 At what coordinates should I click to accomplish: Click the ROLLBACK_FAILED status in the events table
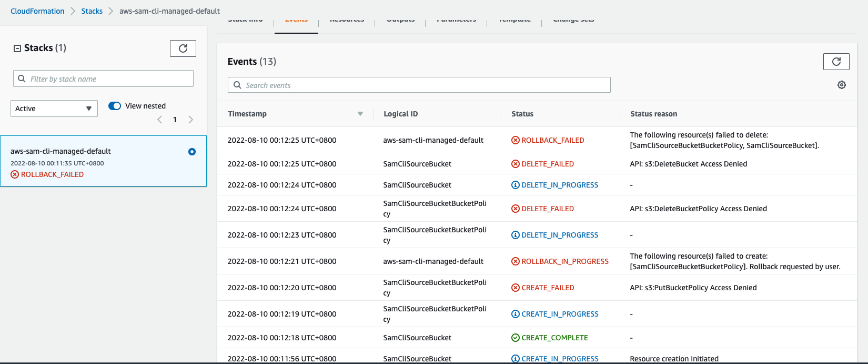pos(553,140)
